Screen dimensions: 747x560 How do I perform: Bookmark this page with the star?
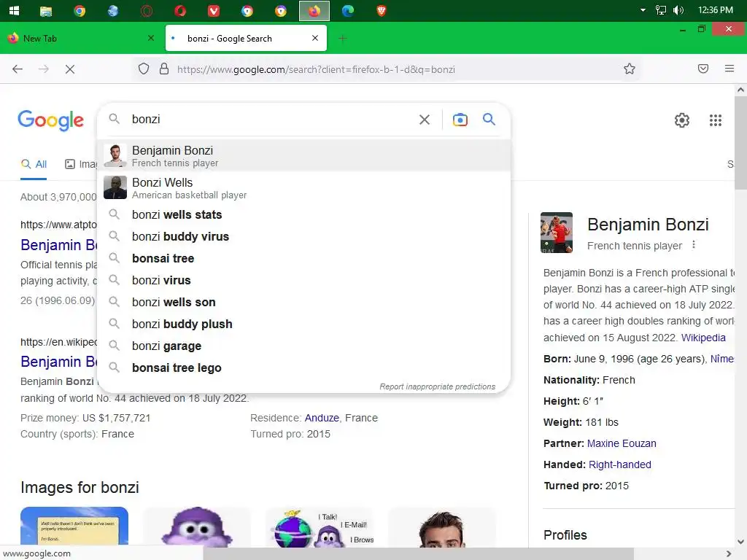(x=630, y=69)
